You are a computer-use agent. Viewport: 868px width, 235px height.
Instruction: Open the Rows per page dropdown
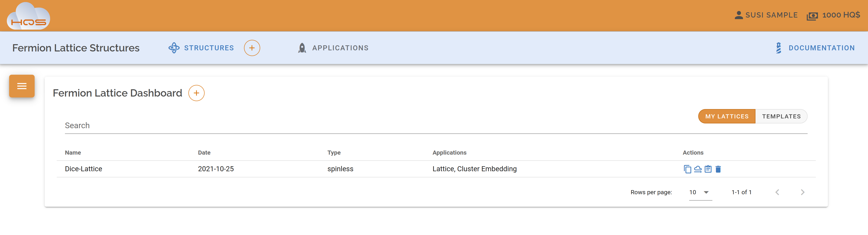(x=701, y=192)
